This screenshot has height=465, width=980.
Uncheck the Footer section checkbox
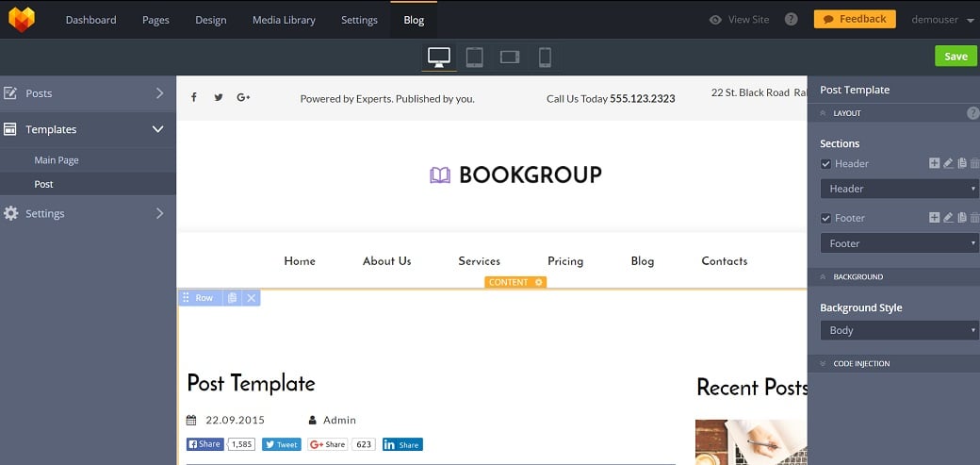(826, 219)
